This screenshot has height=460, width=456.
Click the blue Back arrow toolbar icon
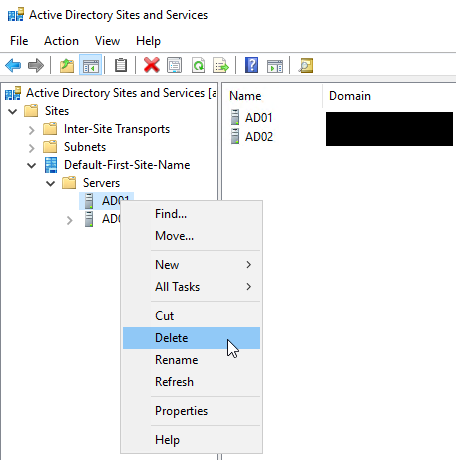tap(13, 65)
